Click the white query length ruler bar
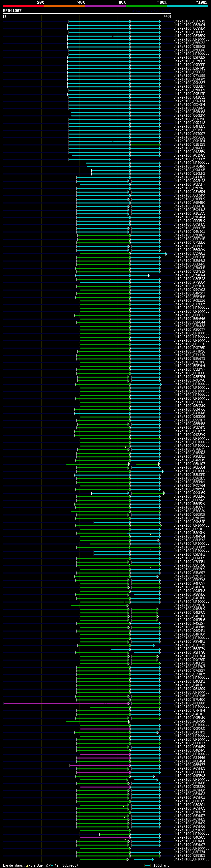This screenshot has height=868, width=211. pos(87,14)
